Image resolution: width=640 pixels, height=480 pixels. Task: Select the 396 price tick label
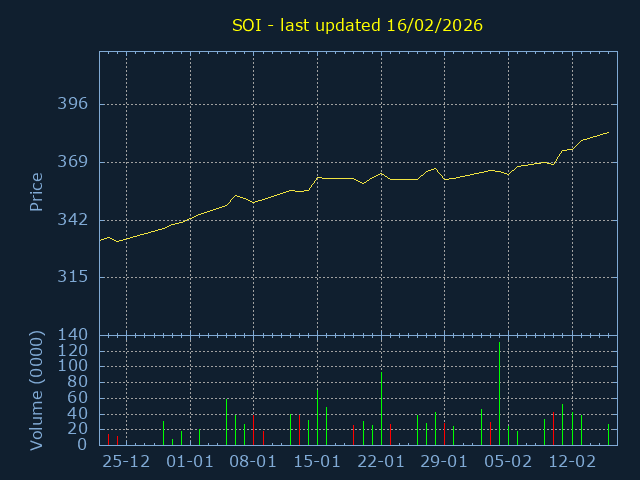point(75,104)
